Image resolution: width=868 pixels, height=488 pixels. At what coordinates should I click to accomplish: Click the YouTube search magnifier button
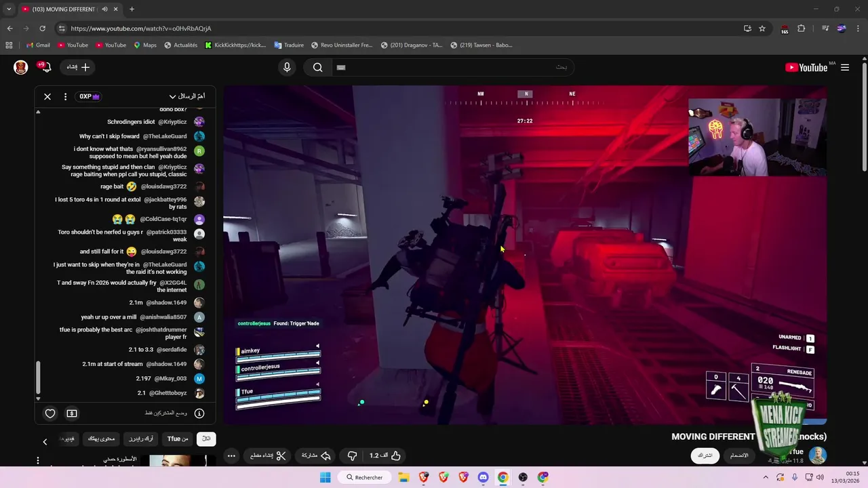(x=317, y=67)
